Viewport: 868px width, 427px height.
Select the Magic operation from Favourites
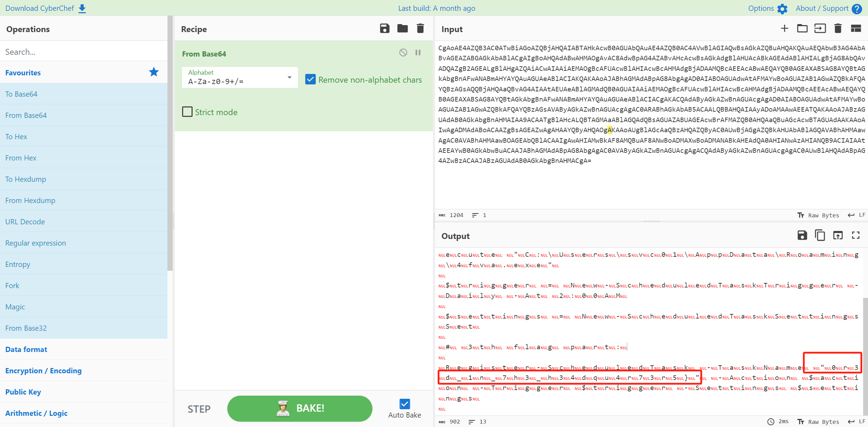15,307
